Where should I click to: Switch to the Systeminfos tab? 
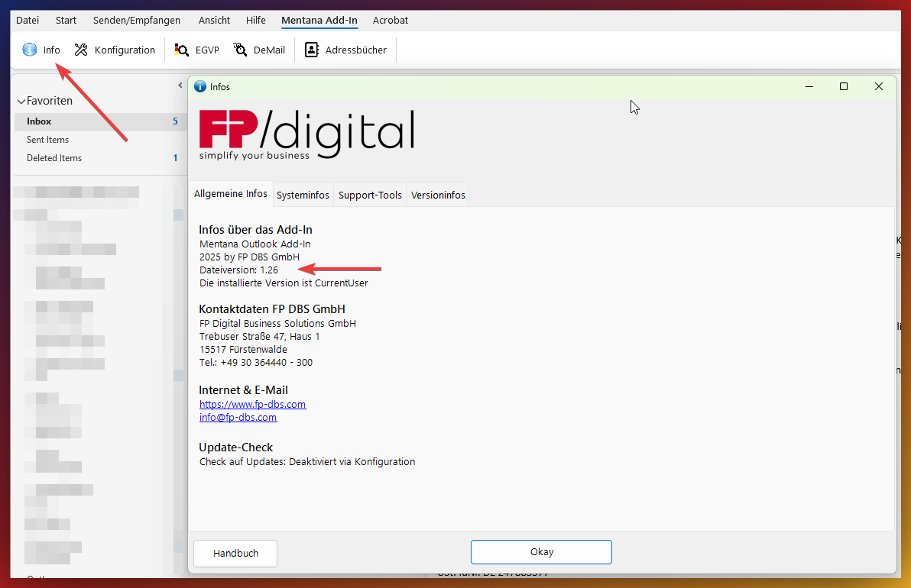pyautogui.click(x=303, y=195)
